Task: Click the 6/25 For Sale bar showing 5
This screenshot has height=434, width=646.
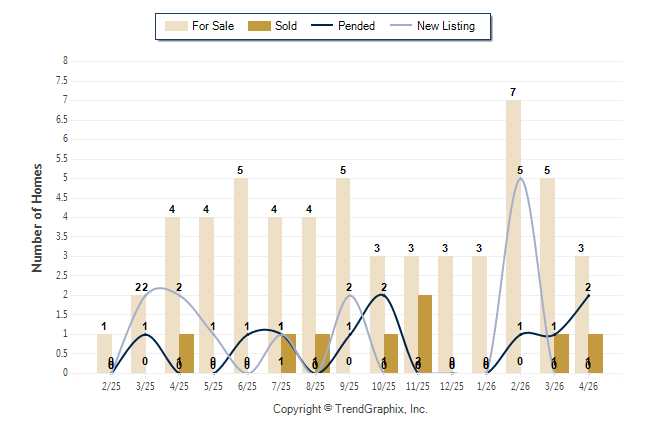Action: tap(241, 275)
